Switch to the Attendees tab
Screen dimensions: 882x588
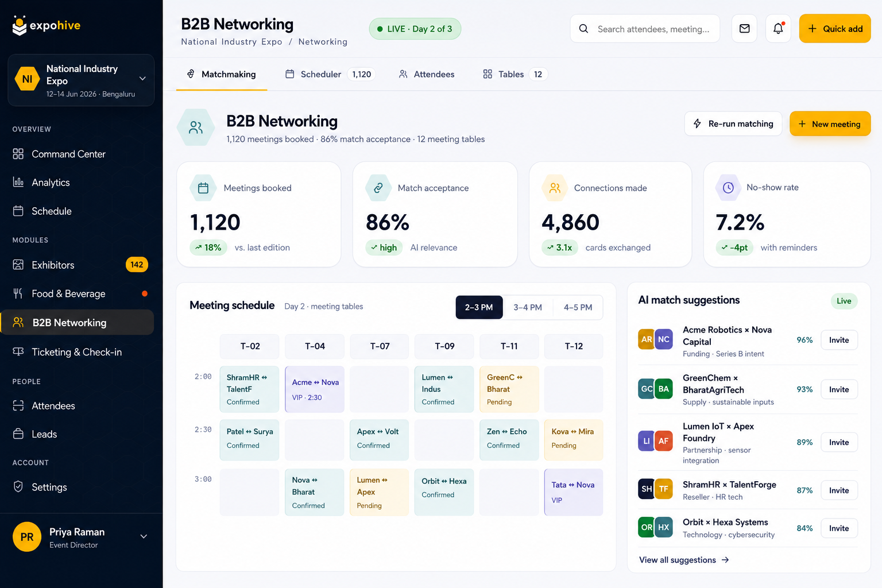[427, 74]
